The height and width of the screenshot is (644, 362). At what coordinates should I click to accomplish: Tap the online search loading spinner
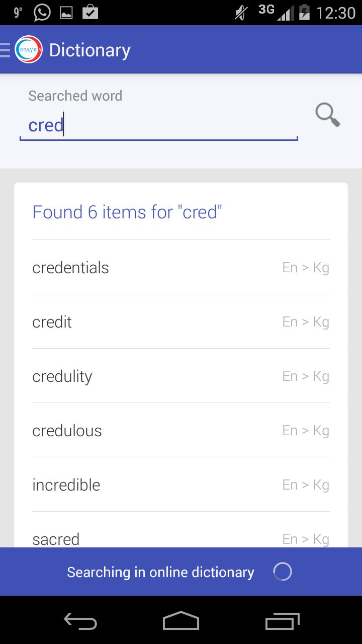point(282,572)
